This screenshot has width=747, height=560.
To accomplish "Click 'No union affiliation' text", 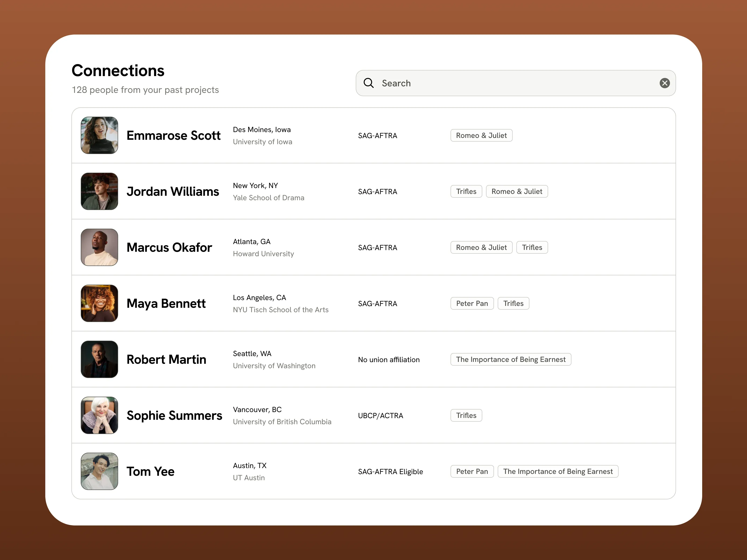I will (389, 360).
